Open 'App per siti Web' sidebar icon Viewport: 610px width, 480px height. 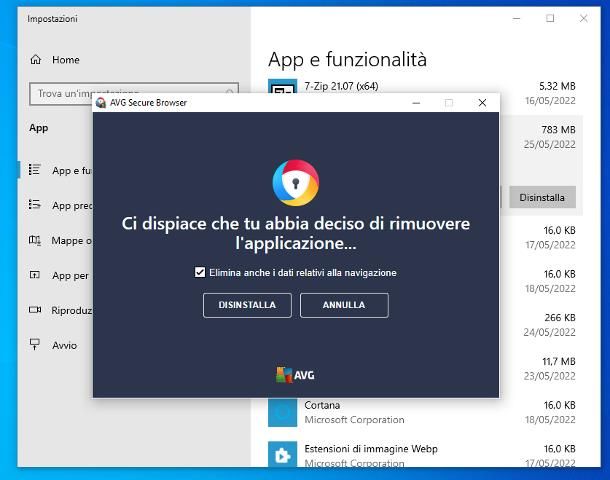[x=35, y=275]
